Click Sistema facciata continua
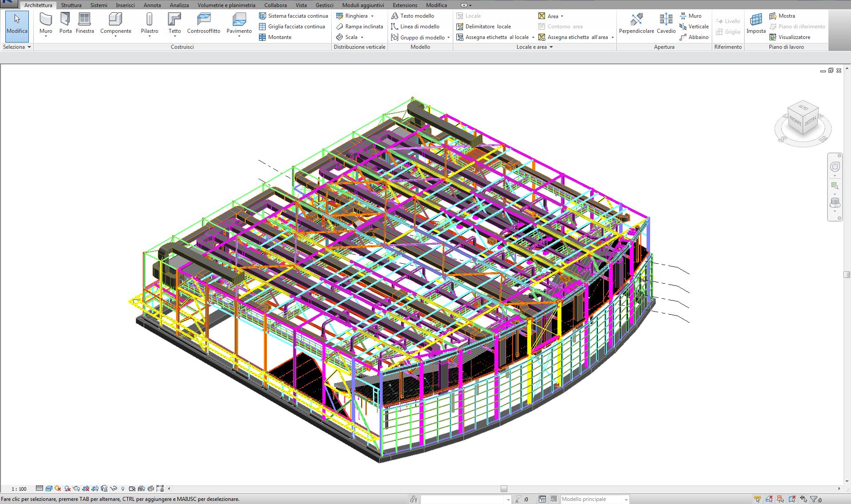The width and height of the screenshot is (851, 504). [x=293, y=16]
